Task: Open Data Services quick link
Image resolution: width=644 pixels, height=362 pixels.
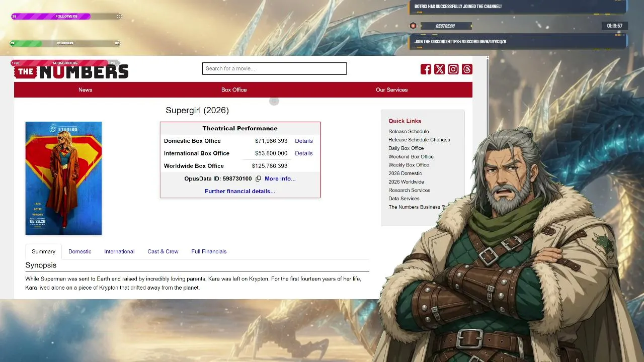Action: click(404, 199)
